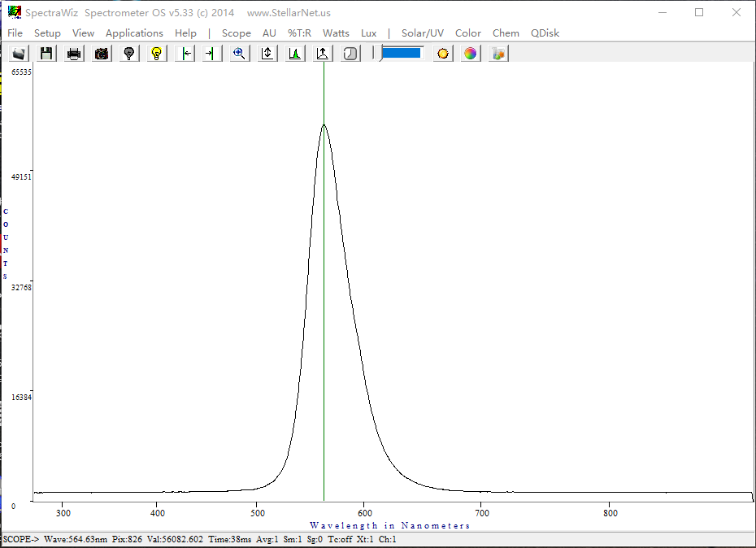Click the yellow sun toolbar icon
The height and width of the screenshot is (548, 756).
pyautogui.click(x=443, y=54)
